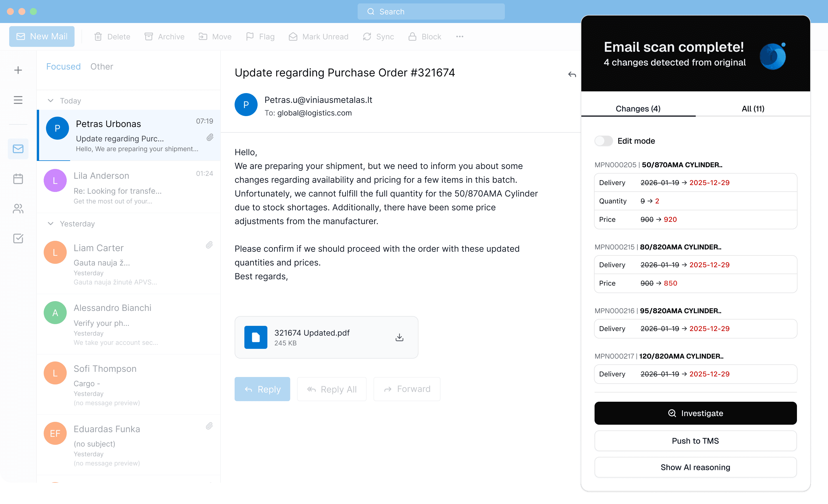The image size is (828, 504).
Task: Open the calendar sidebar icon
Action: (18, 179)
